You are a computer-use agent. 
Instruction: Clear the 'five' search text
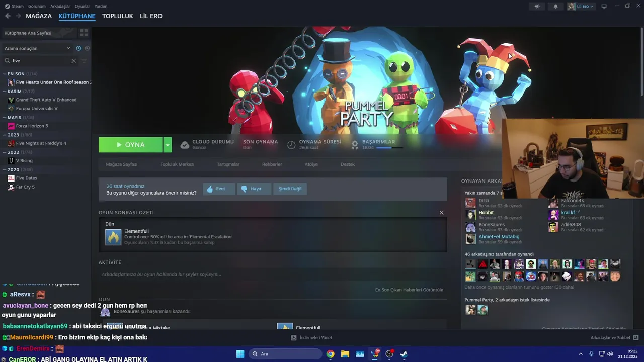(73, 61)
